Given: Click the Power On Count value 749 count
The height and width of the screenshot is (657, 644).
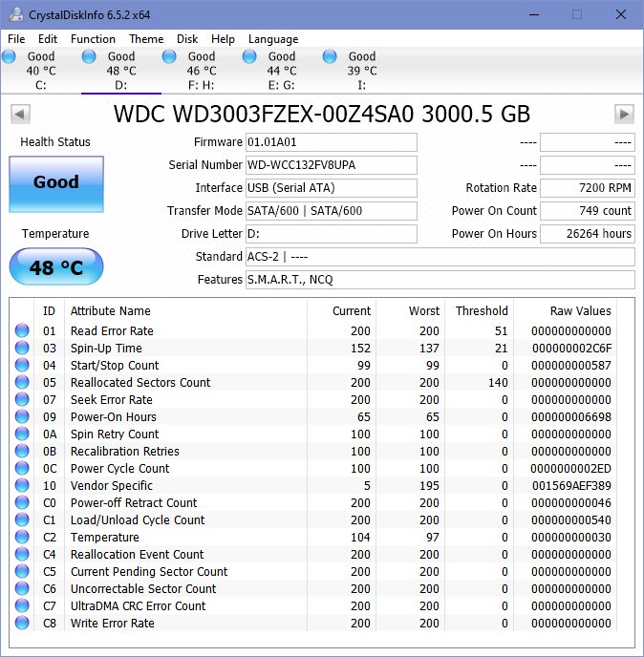Looking at the screenshot, I should (588, 211).
